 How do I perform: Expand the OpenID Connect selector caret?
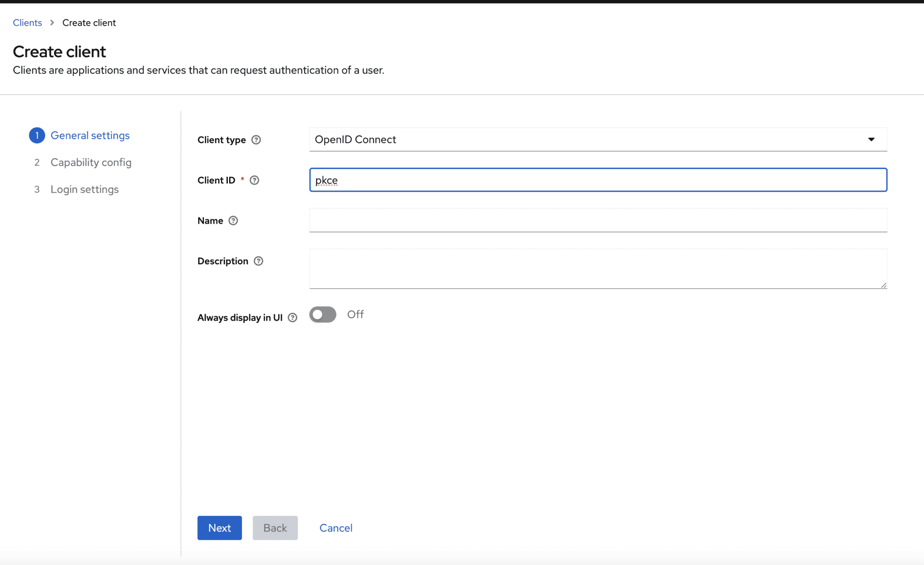tap(872, 139)
